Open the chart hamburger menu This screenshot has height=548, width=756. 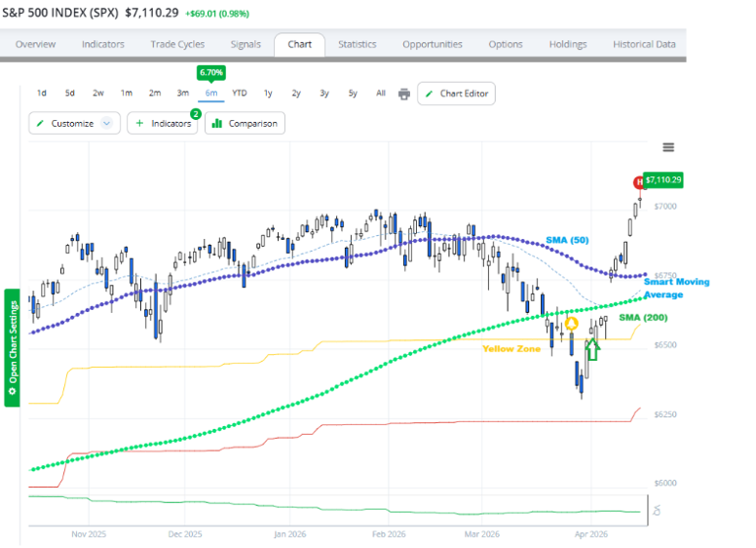(668, 147)
